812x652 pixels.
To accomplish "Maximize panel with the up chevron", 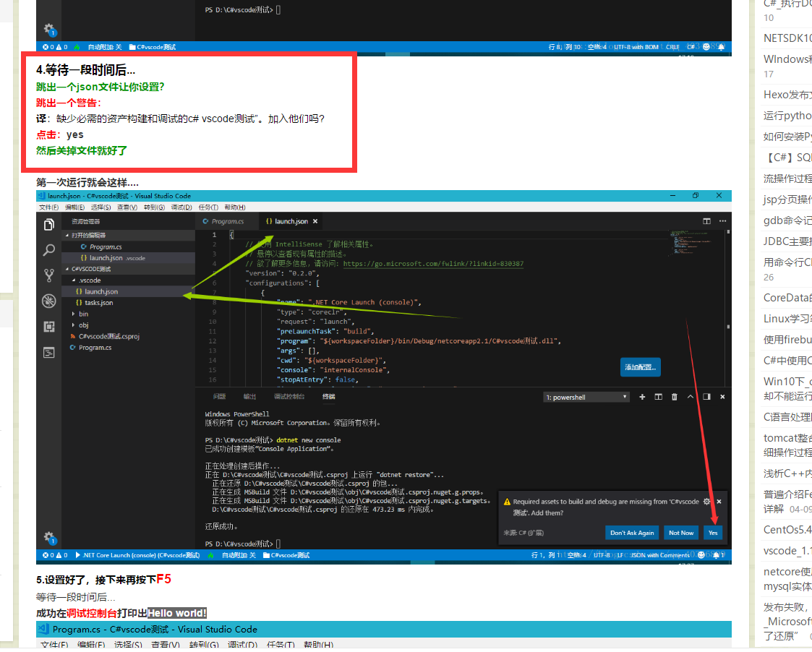I will (691, 398).
